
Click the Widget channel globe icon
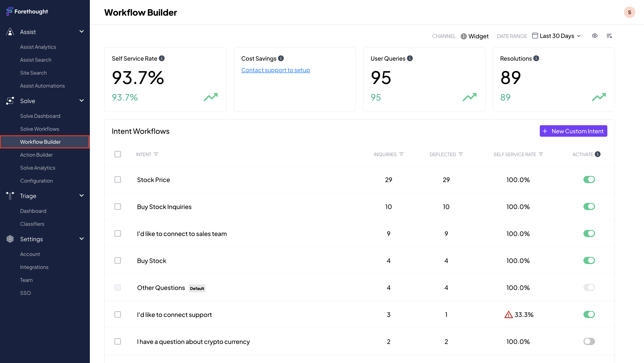coord(464,36)
